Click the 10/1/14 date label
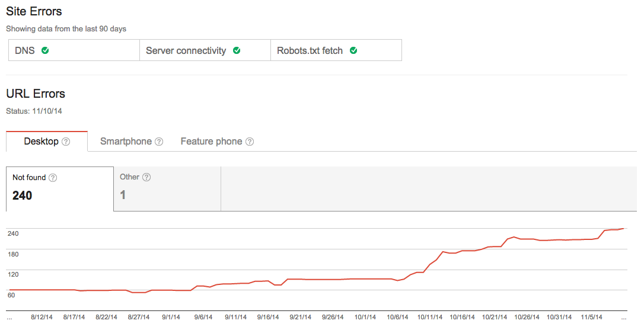Screen dimensions: 644x330 pos(365,318)
